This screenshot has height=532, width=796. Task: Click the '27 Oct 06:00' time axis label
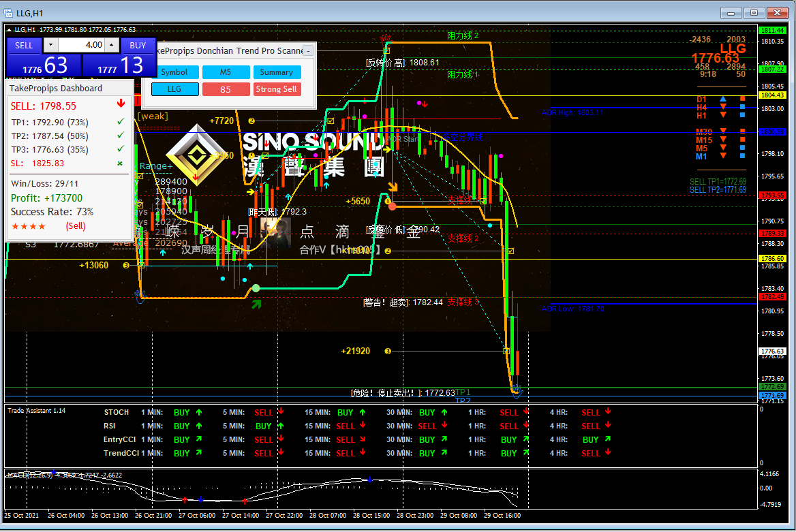click(197, 515)
